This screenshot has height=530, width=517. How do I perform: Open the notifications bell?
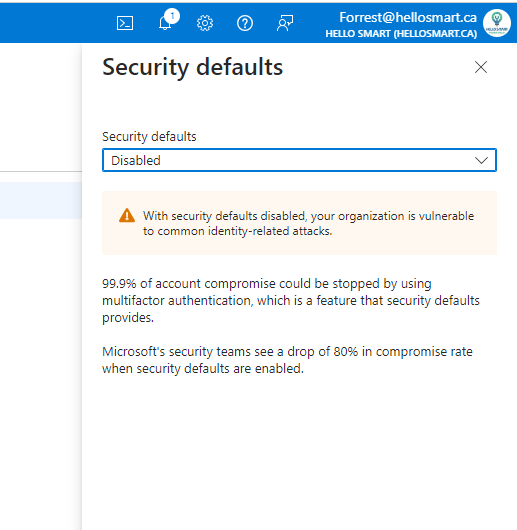coord(165,23)
